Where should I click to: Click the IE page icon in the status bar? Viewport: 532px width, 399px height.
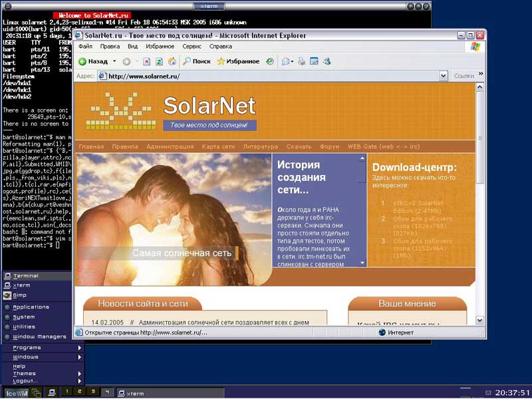[x=78, y=332]
